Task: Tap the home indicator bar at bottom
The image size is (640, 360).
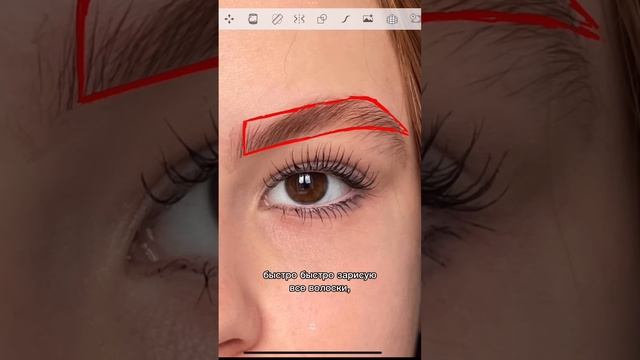Action: coord(313,352)
